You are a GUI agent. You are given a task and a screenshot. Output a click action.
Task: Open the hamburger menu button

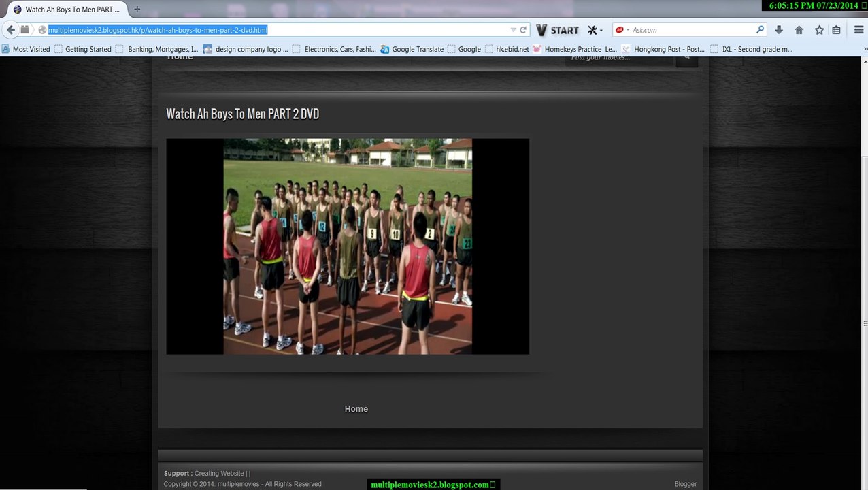pos(858,30)
